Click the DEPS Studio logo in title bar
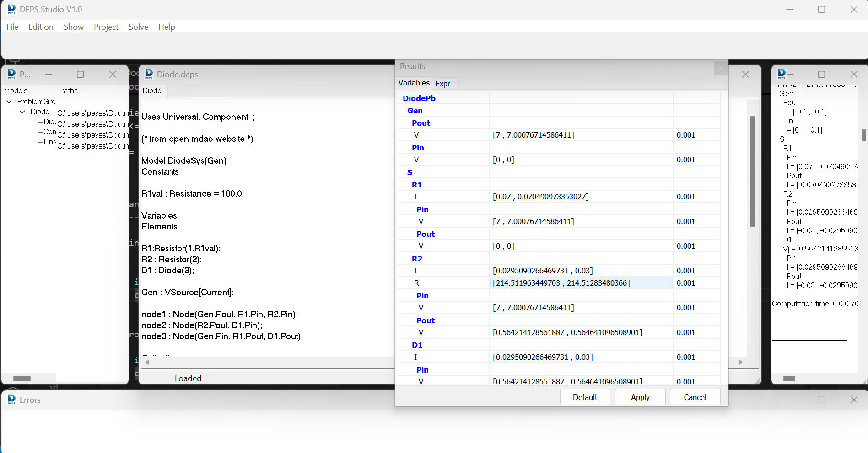The width and height of the screenshot is (868, 453). [11, 9]
